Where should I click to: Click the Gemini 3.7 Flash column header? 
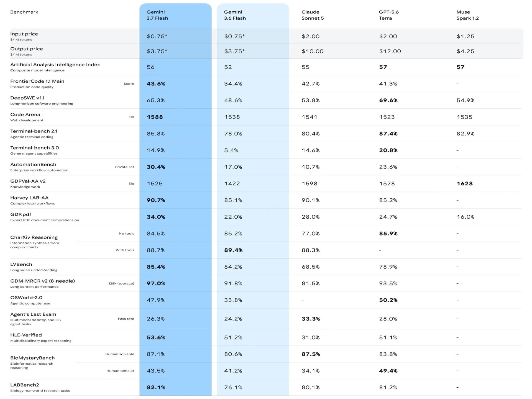coord(157,15)
